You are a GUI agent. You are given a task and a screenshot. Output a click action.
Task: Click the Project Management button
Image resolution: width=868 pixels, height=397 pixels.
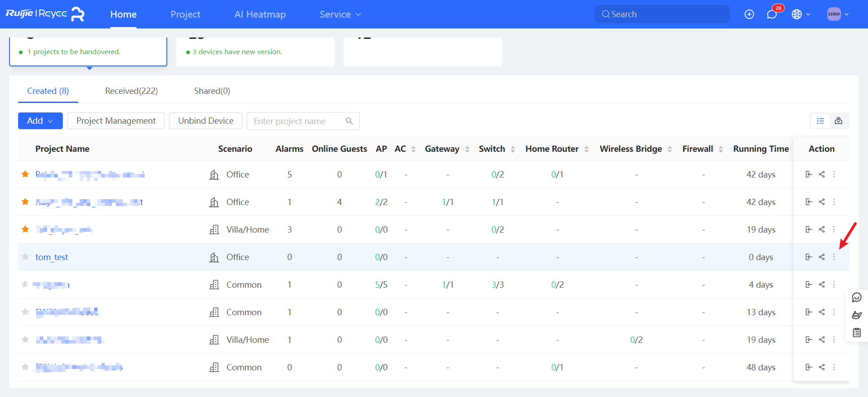click(116, 121)
